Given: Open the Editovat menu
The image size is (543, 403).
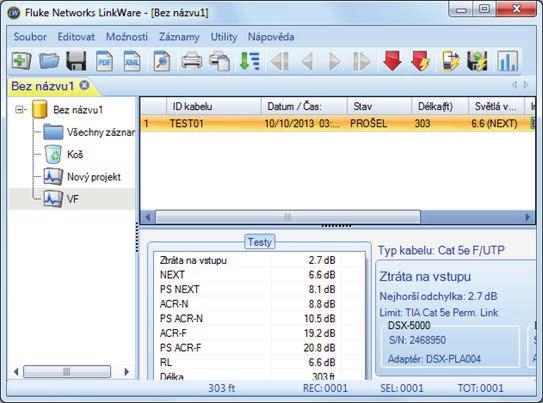Looking at the screenshot, I should [76, 37].
